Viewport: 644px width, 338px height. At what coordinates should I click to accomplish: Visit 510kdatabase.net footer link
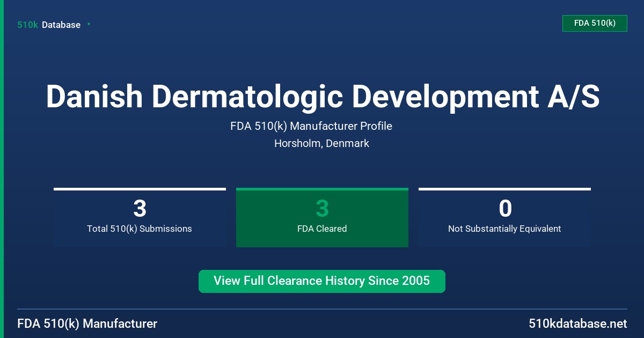point(578,324)
